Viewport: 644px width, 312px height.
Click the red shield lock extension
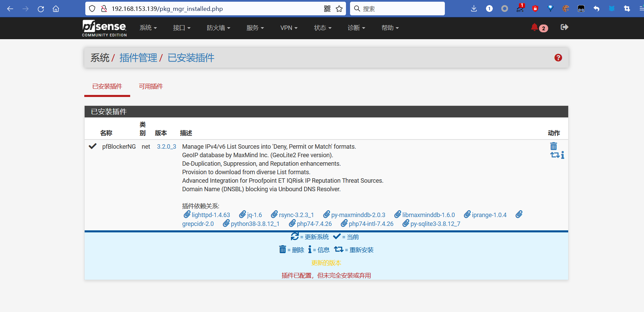[x=535, y=9]
